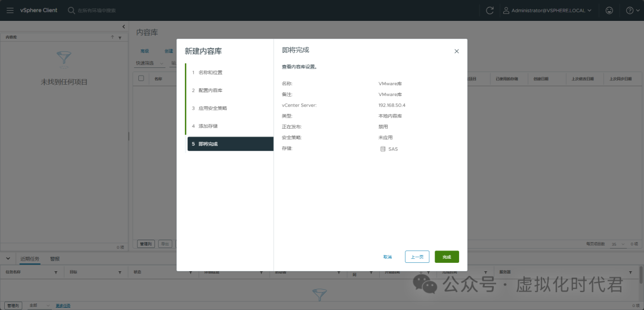Collapse the left sidebar with the chevron

click(123, 27)
